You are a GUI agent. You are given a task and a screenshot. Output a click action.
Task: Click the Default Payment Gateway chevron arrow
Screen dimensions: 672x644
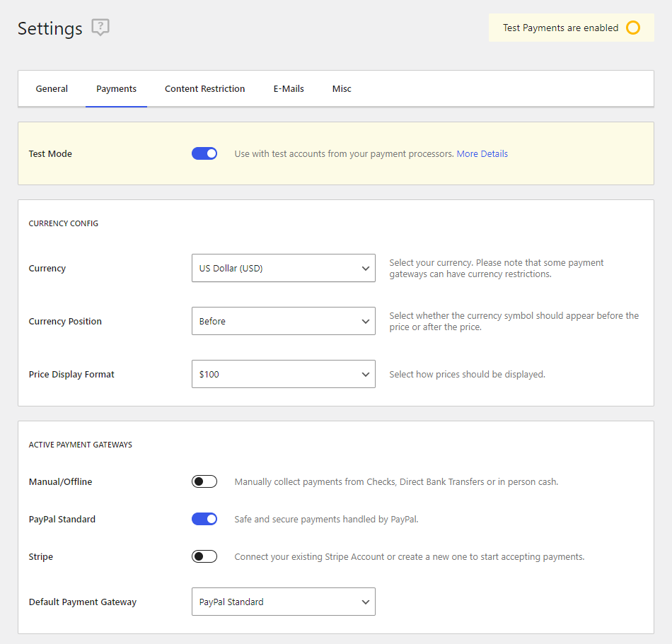click(x=365, y=602)
